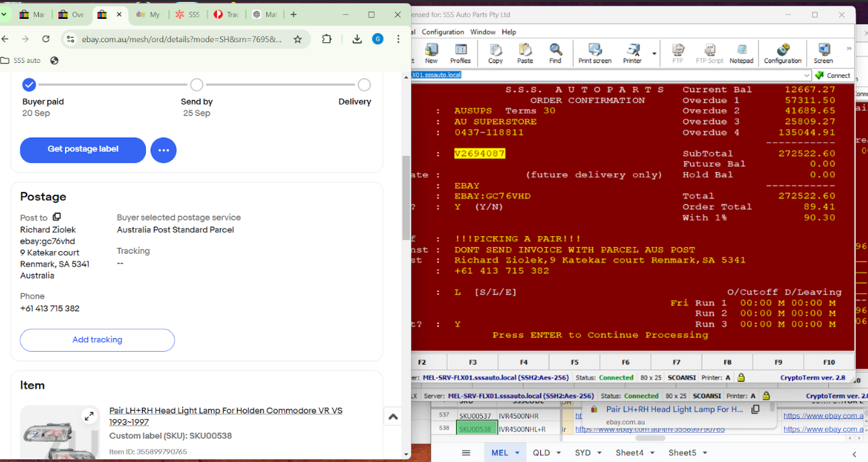The height and width of the screenshot is (462, 868).
Task: Go back in the Chrome browser
Action: tap(5, 39)
